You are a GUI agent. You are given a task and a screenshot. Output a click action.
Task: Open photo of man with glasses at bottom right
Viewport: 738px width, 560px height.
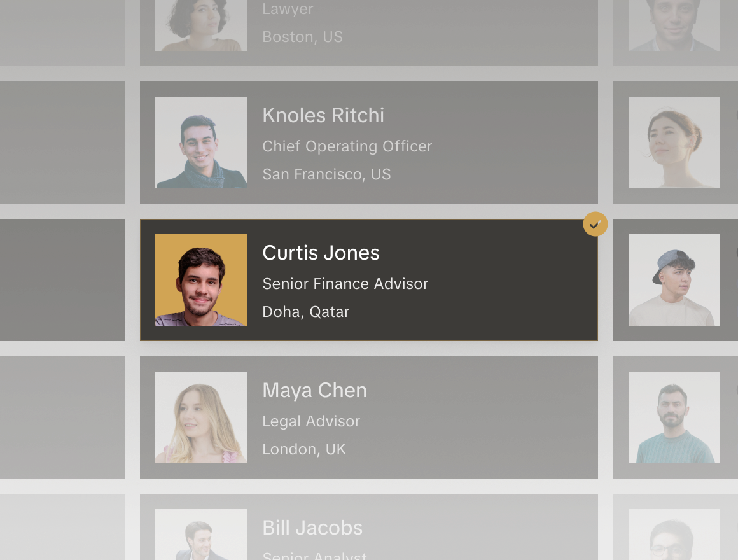[674, 535]
